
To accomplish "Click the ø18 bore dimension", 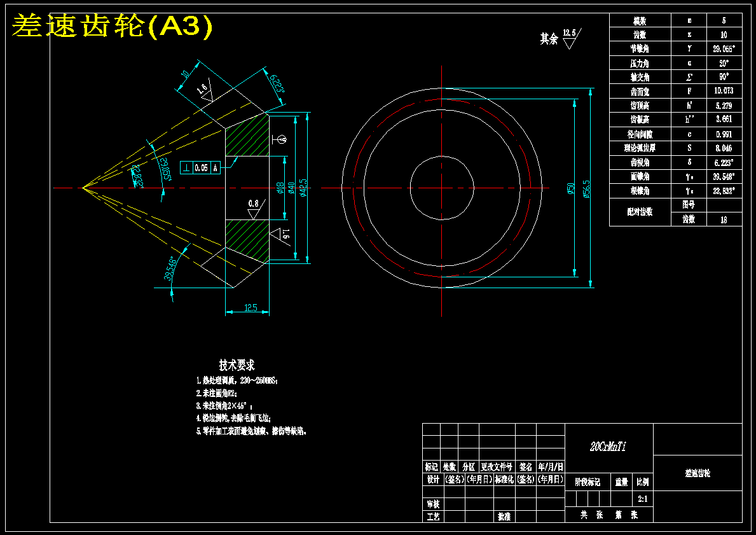I will pyautogui.click(x=280, y=188).
